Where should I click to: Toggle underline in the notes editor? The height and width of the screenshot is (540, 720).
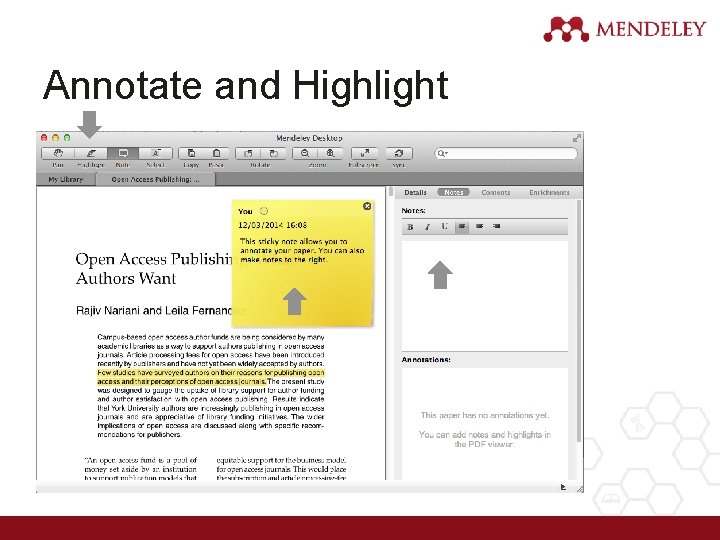pyautogui.click(x=444, y=226)
